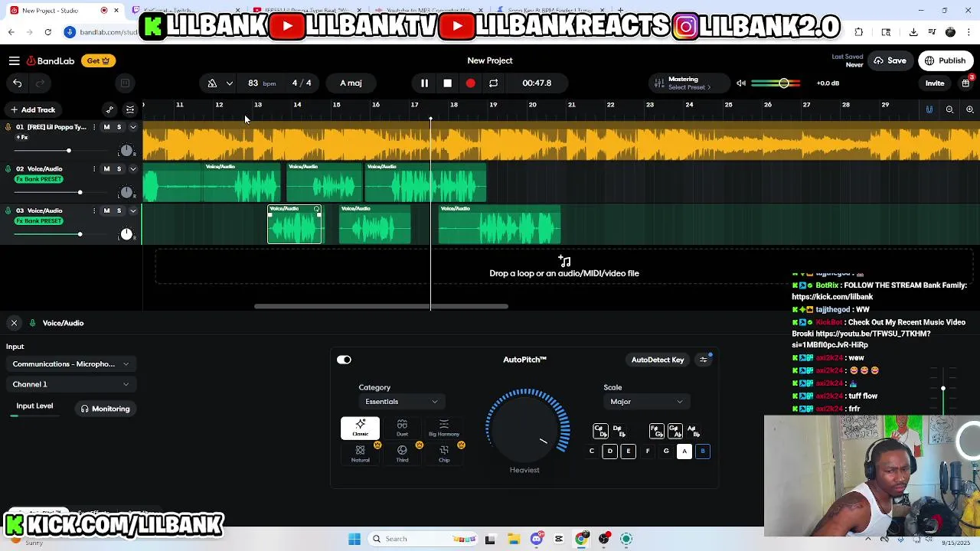Stop playback with the square button
Image resolution: width=980 pixels, height=551 pixels.
[x=447, y=83]
